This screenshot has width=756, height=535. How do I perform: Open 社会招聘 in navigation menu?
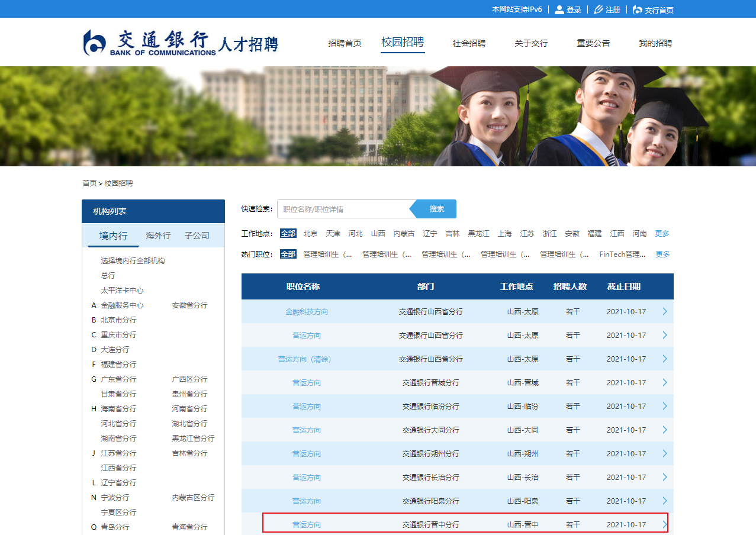(x=469, y=43)
